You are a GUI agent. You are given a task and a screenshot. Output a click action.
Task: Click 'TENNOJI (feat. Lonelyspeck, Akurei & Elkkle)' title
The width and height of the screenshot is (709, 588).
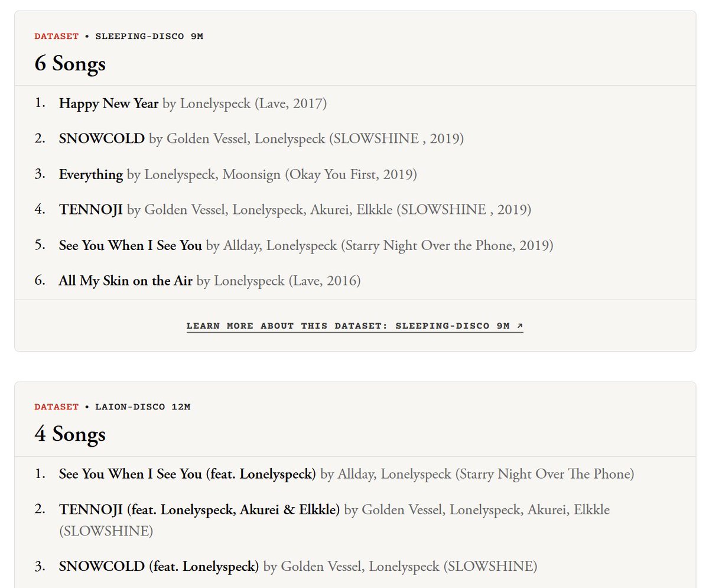pyautogui.click(x=200, y=509)
